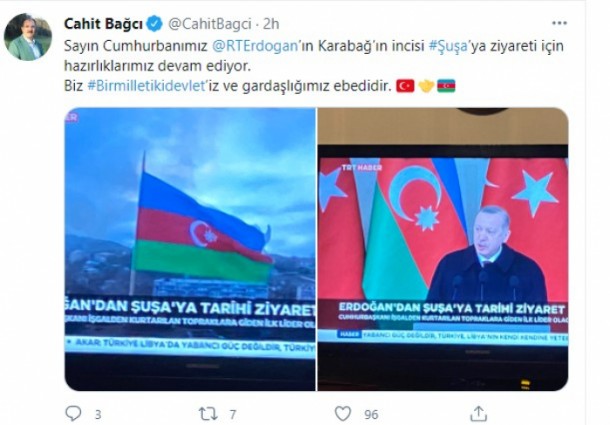The image size is (610, 425).
Task: Open Cahit Bağcı's profile avatar
Action: [x=28, y=37]
